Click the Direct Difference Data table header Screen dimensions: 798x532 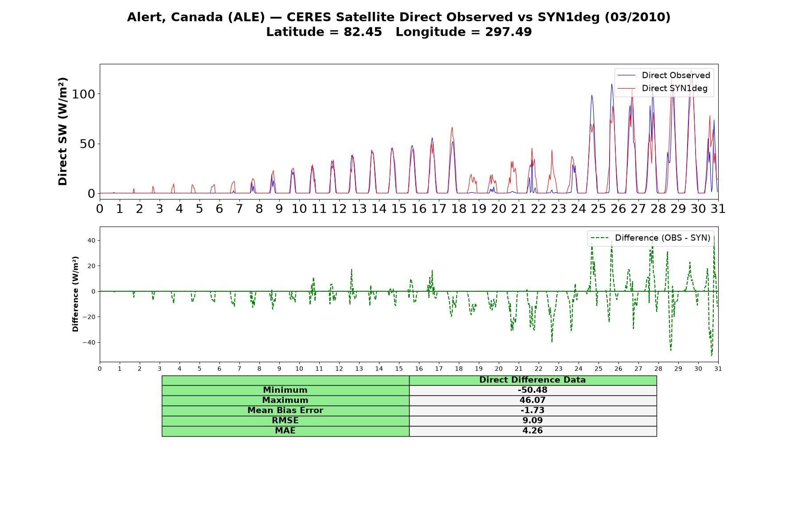pos(533,380)
